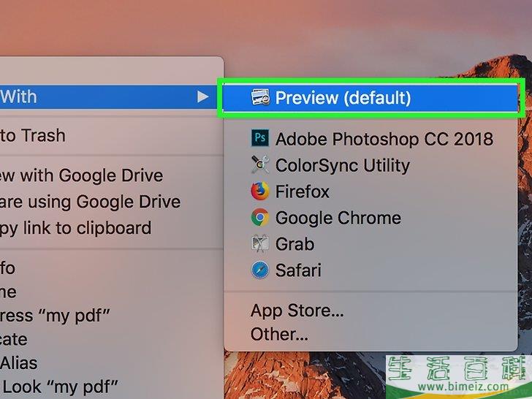Viewport: 532px width, 399px height.
Task: Choose Other… to browse apps
Action: tap(370, 334)
